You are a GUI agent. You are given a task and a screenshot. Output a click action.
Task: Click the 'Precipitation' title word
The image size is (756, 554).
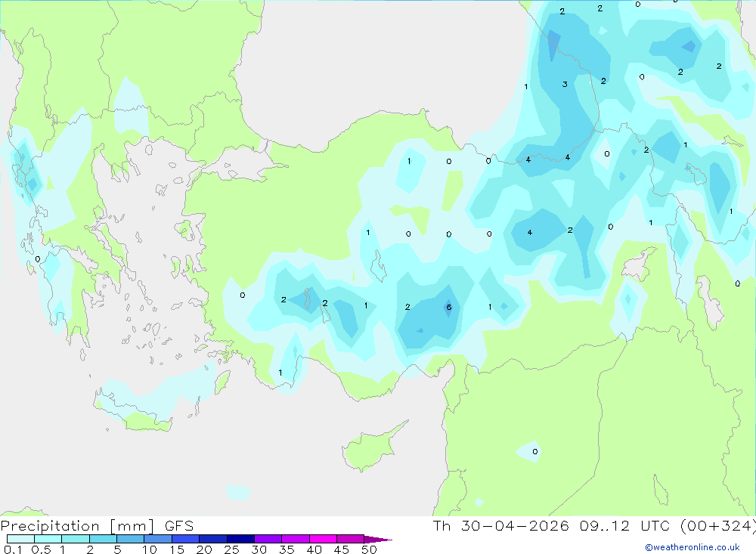click(50, 526)
